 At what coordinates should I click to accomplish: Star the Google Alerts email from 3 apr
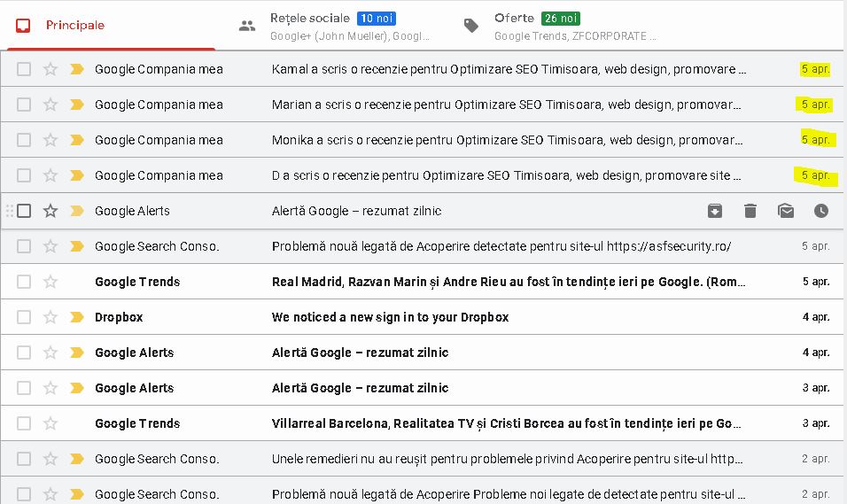pos(51,388)
